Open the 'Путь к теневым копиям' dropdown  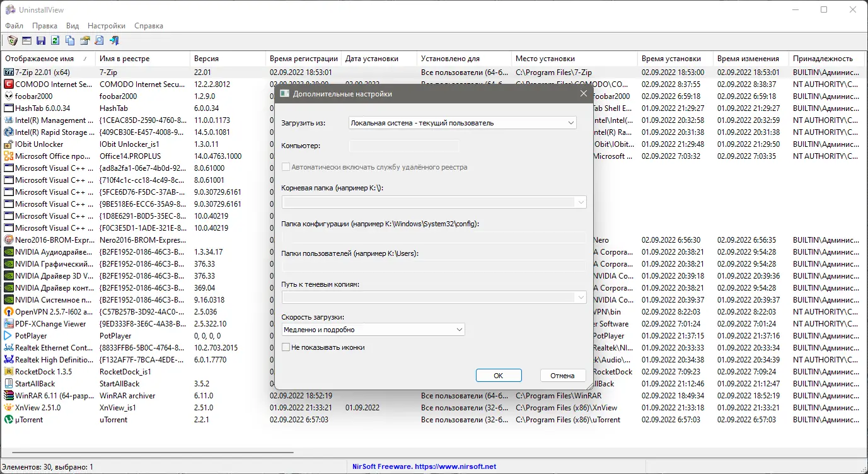[x=434, y=298]
